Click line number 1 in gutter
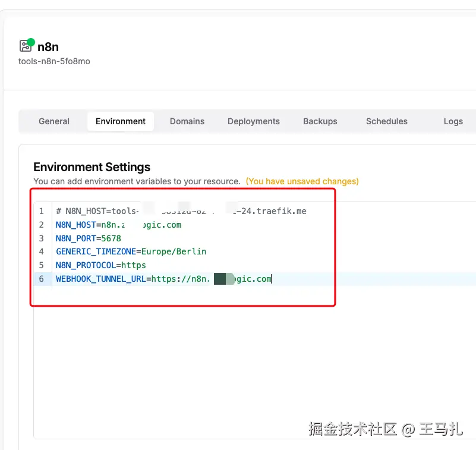 tap(42, 211)
